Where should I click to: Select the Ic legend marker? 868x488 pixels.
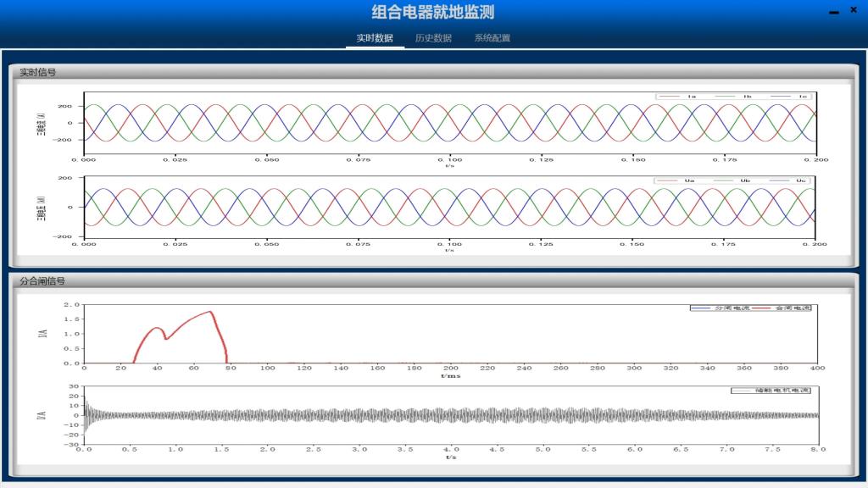tap(779, 96)
